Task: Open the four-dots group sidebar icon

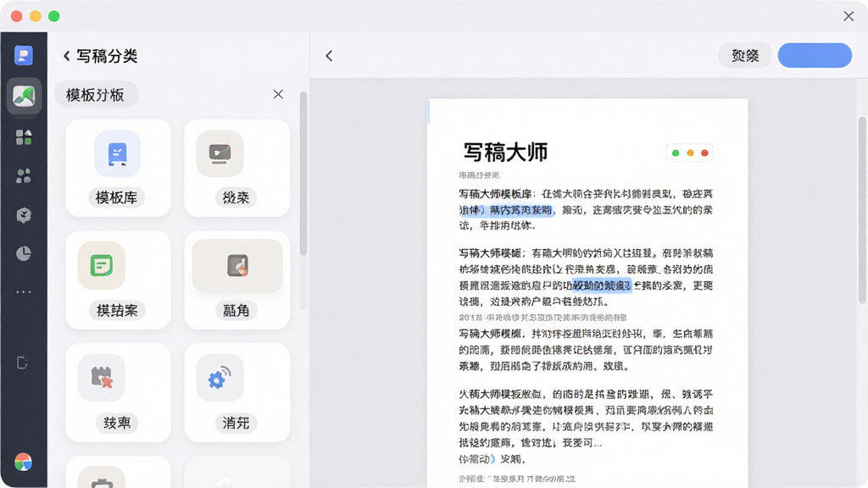Action: click(x=23, y=176)
